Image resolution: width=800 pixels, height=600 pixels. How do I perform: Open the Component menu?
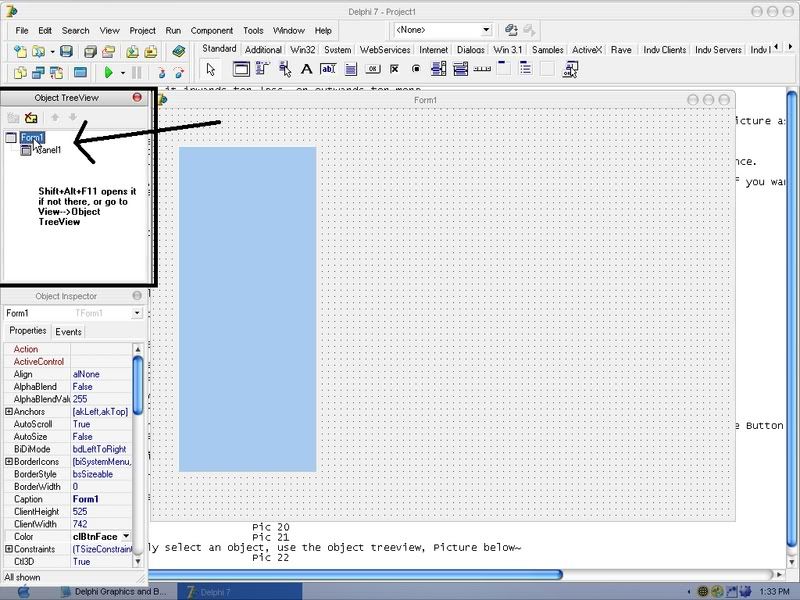point(211,31)
